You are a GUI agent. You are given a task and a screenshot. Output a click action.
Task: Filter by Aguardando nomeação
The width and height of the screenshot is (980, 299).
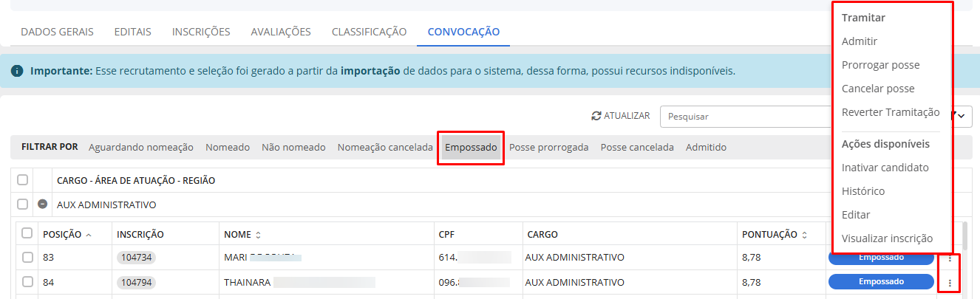pos(140,148)
